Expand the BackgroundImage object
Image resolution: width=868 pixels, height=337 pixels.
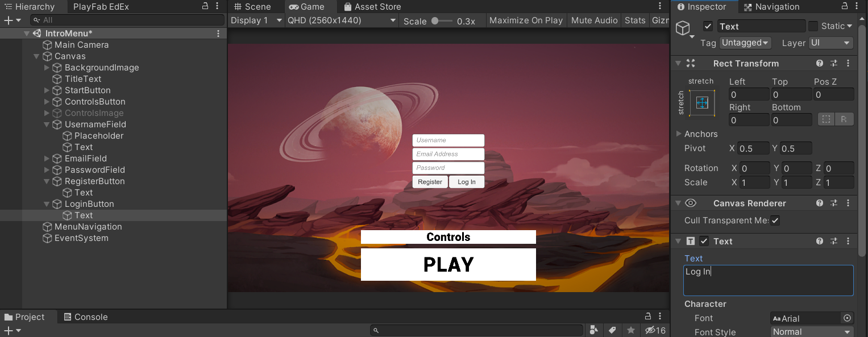tap(47, 68)
